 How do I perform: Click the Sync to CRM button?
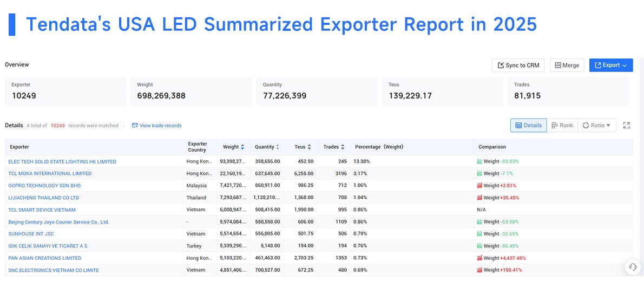tap(518, 66)
